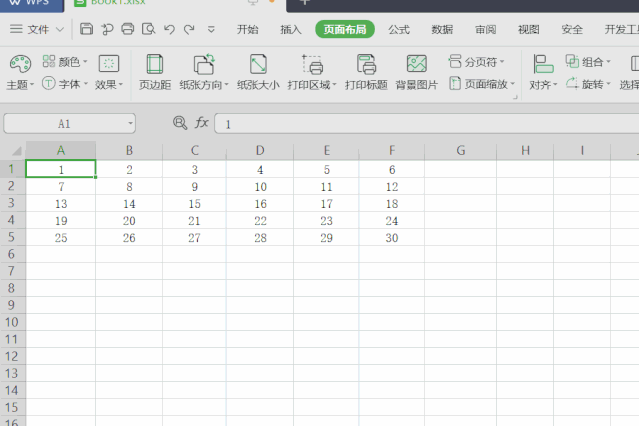Click the Undo arrow icon
This screenshot has height=426, width=639.
point(168,30)
